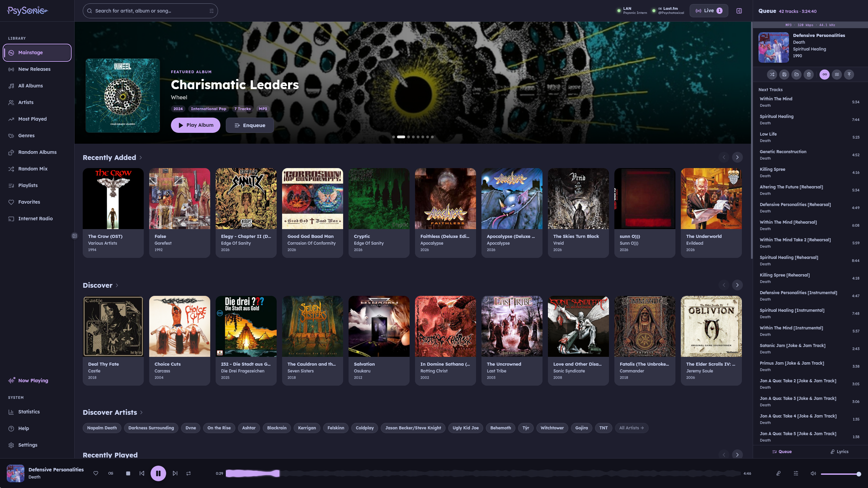Open Most Played in the sidebar
The width and height of the screenshot is (868, 488).
tap(37, 119)
